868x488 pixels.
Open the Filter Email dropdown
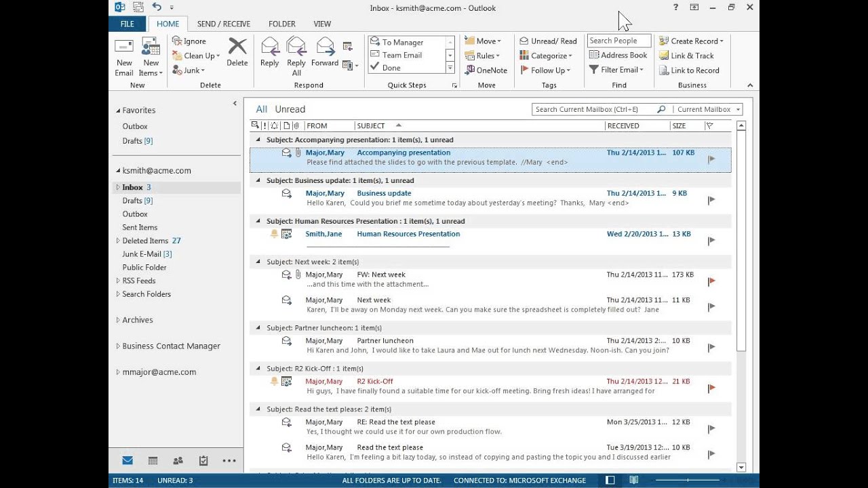616,69
